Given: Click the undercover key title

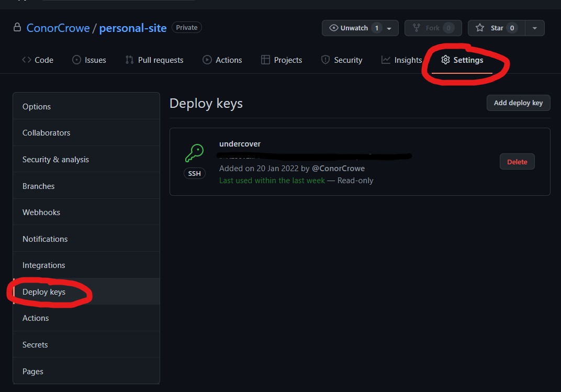Looking at the screenshot, I should click(x=240, y=144).
